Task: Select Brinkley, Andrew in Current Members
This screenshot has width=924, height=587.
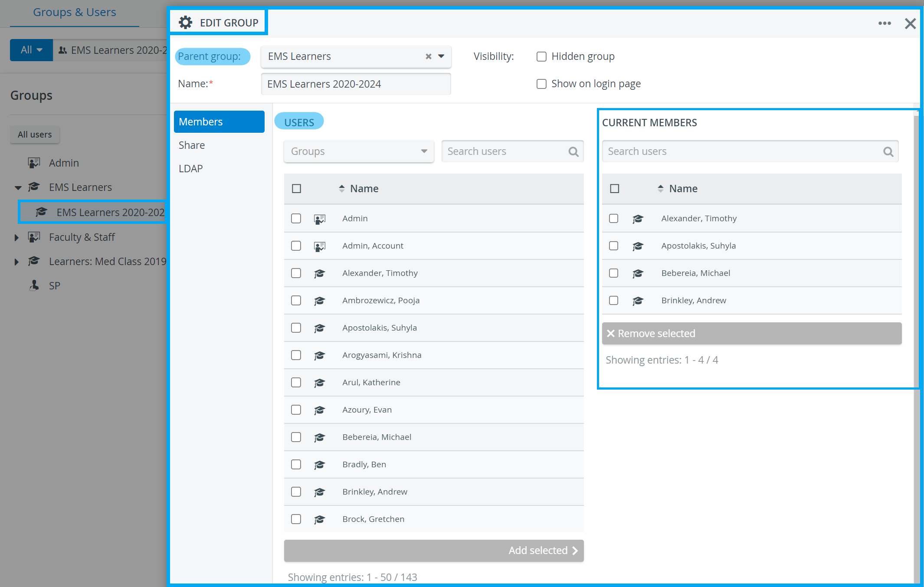Action: pyautogui.click(x=613, y=300)
